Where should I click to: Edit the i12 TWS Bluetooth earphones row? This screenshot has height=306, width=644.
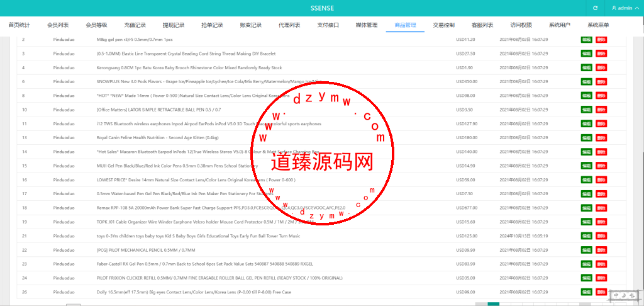click(587, 124)
